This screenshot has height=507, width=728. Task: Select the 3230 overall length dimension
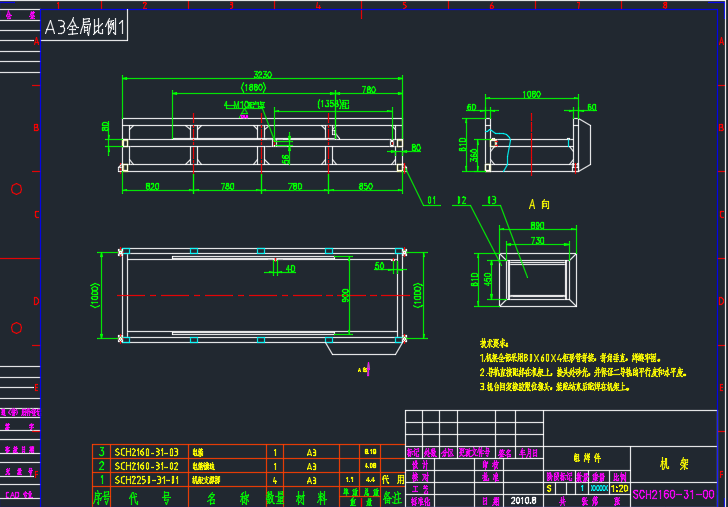(x=263, y=74)
